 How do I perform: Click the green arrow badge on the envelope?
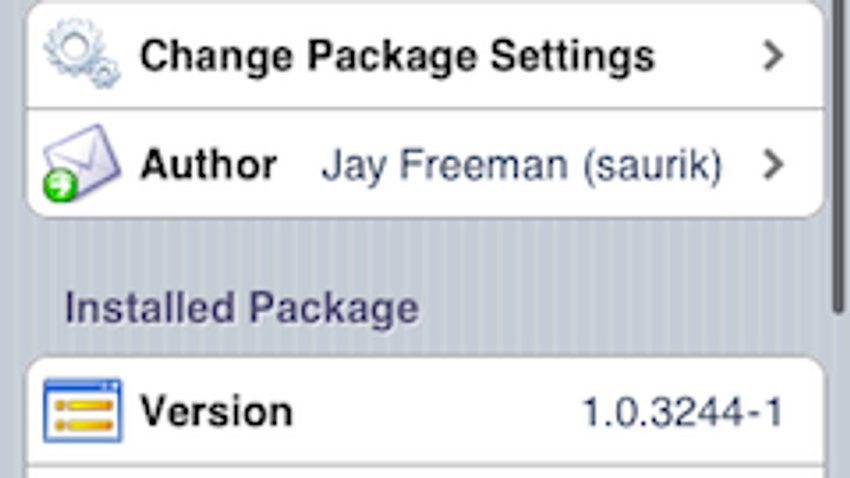coord(60,185)
